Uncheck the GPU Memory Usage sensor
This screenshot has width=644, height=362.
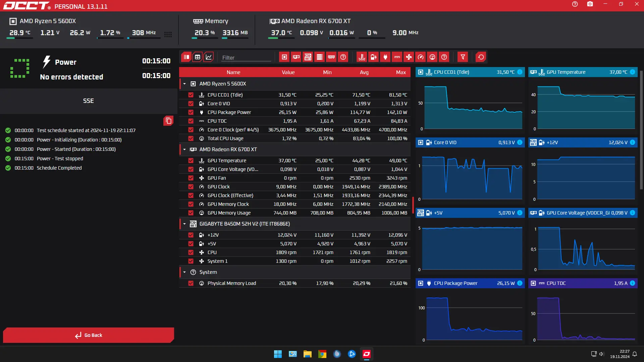click(x=191, y=213)
